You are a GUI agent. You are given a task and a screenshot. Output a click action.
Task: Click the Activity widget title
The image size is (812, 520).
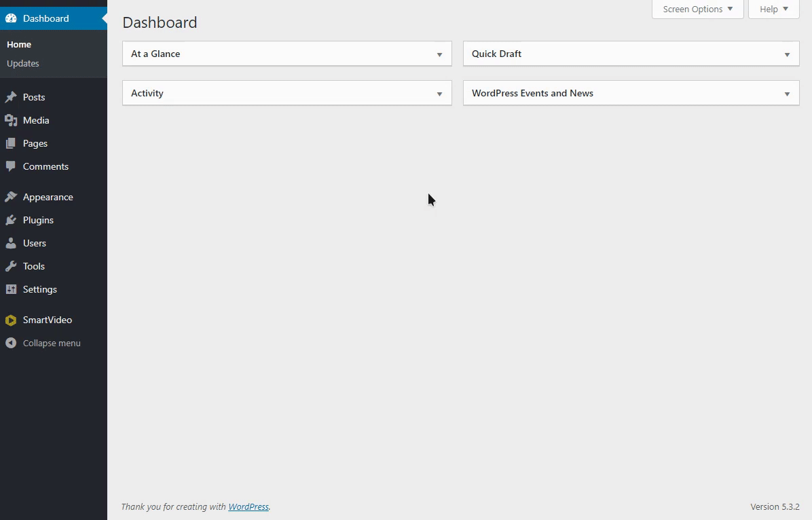click(x=147, y=93)
